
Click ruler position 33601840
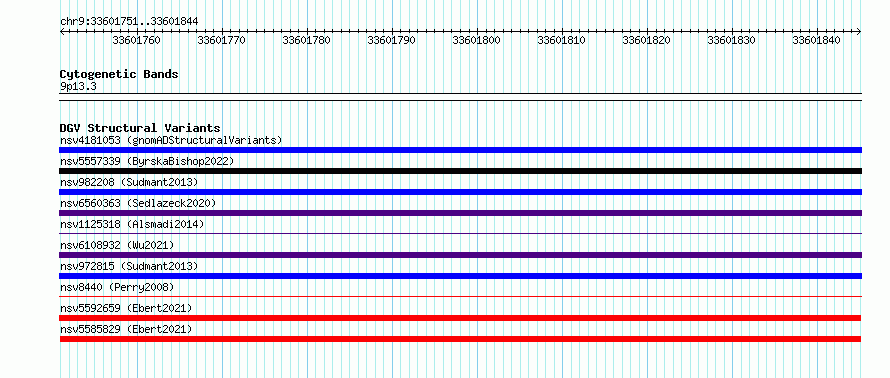tap(816, 40)
